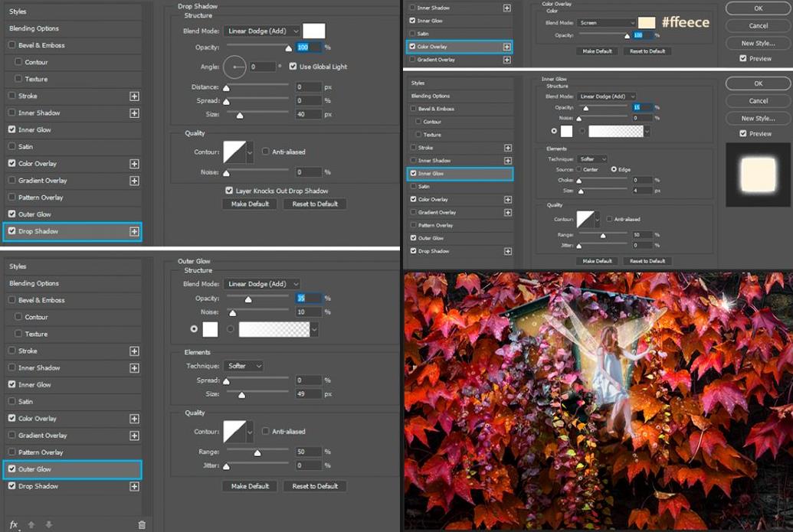The image size is (793, 532).
Task: Click plus icon beside Inner Shadow in Outer Glow dialog
Action: [x=134, y=367]
